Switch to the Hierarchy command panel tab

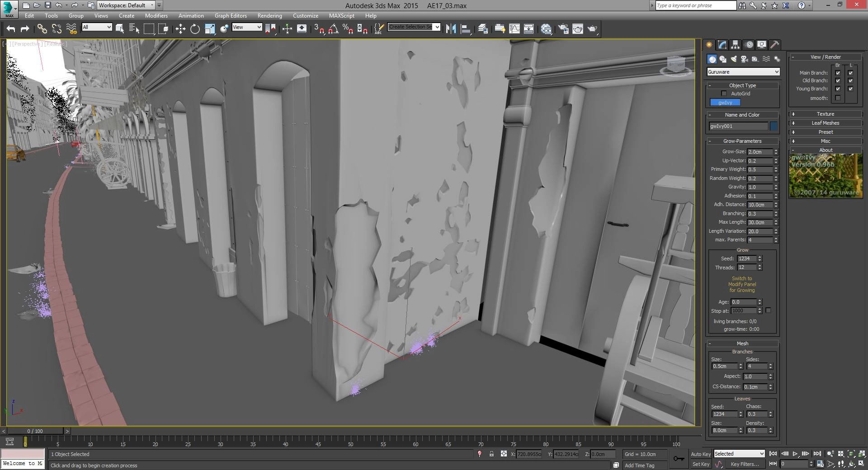point(735,45)
